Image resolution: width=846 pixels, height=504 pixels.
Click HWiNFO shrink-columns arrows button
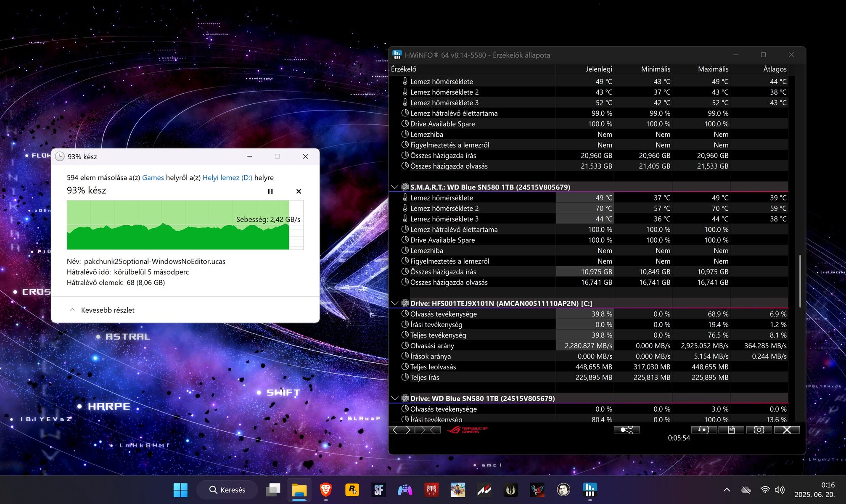coord(428,430)
